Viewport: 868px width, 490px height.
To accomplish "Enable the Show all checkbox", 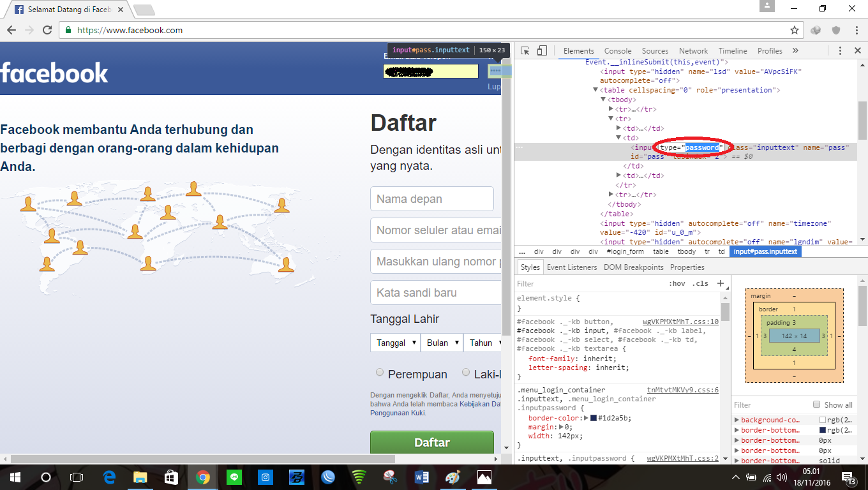I will point(816,405).
